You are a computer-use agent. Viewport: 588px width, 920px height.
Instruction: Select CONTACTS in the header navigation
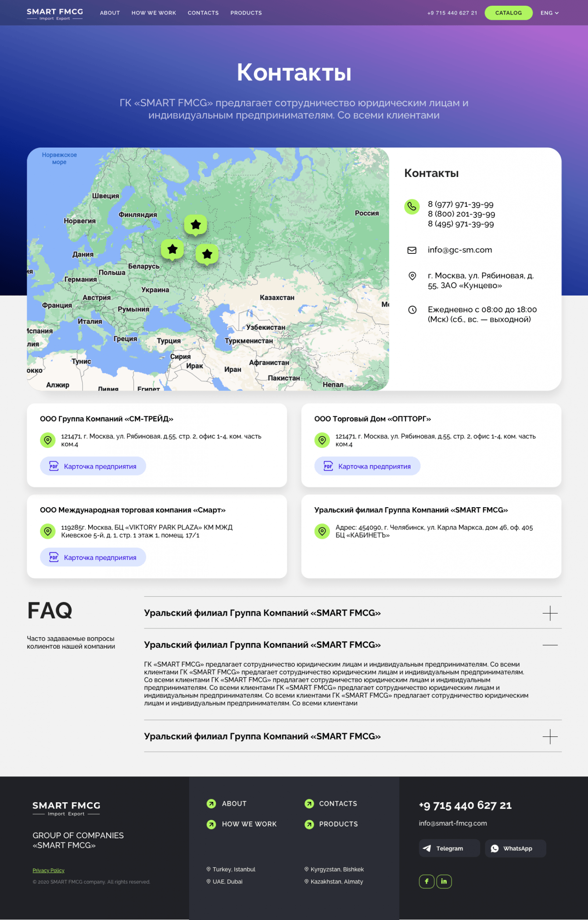click(203, 13)
